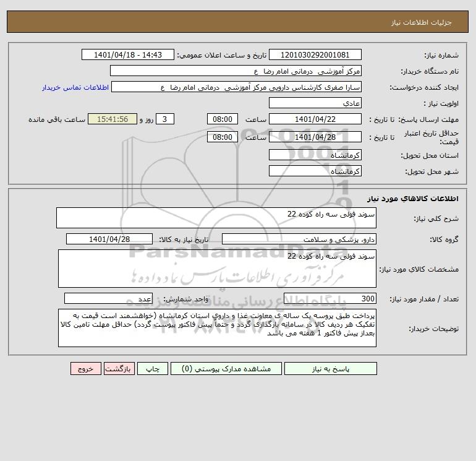Viewport: 476px width, 461px height.
Task: Click the شرح کلی نیاز text area
Action: [x=216, y=218]
